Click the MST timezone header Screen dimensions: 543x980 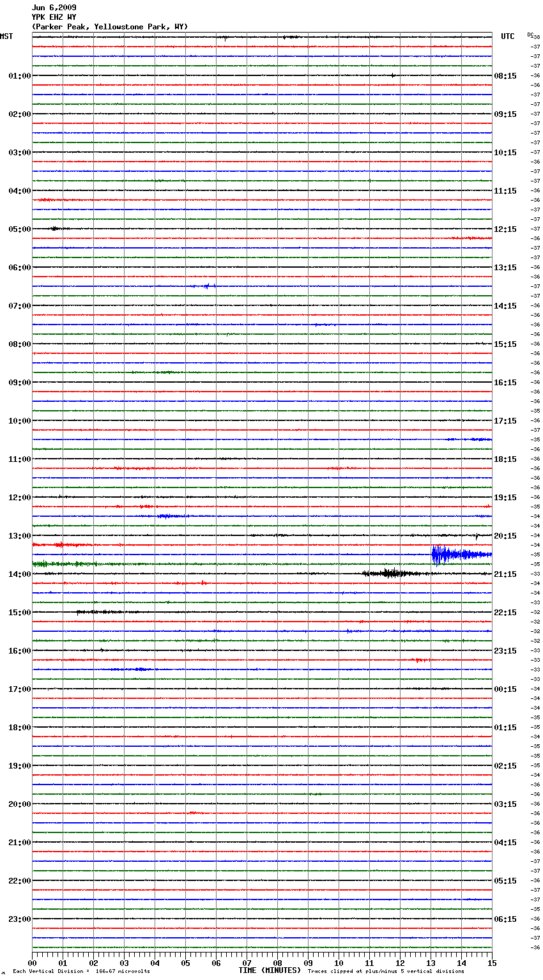[6, 36]
